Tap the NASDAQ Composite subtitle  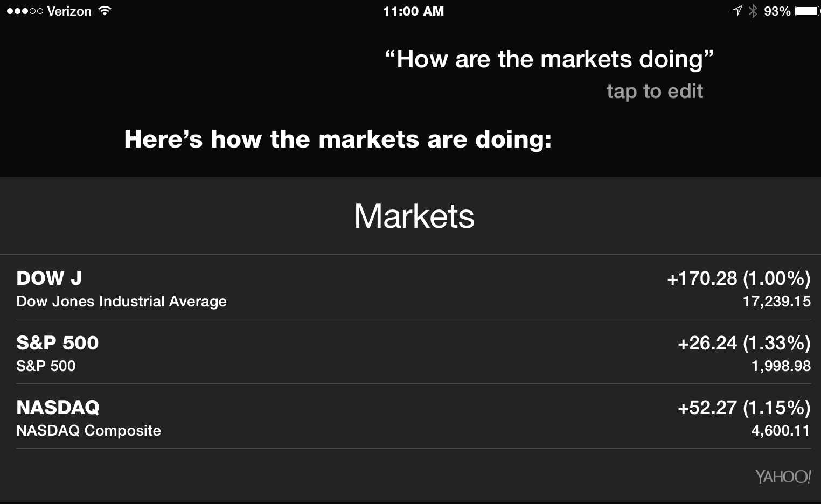[89, 431]
